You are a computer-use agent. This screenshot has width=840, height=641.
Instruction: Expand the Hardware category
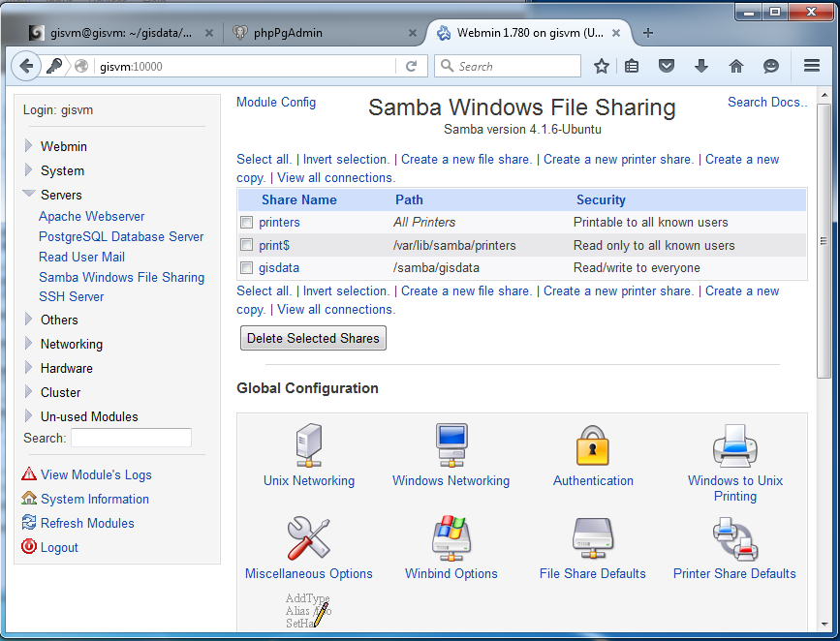[28, 367]
